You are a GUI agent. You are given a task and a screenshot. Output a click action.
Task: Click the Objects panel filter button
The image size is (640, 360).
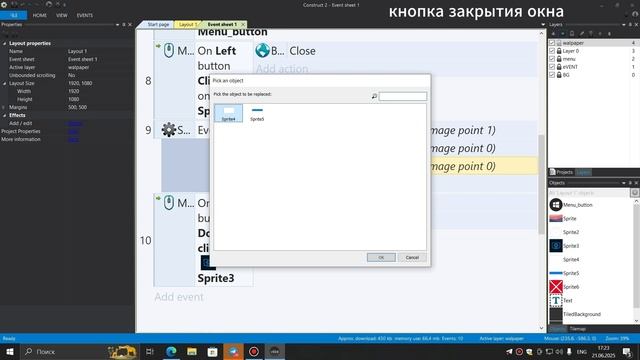635,193
